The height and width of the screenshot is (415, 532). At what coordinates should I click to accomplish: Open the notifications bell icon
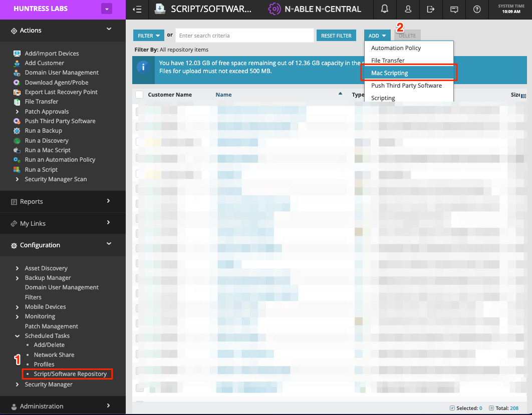(x=384, y=9)
